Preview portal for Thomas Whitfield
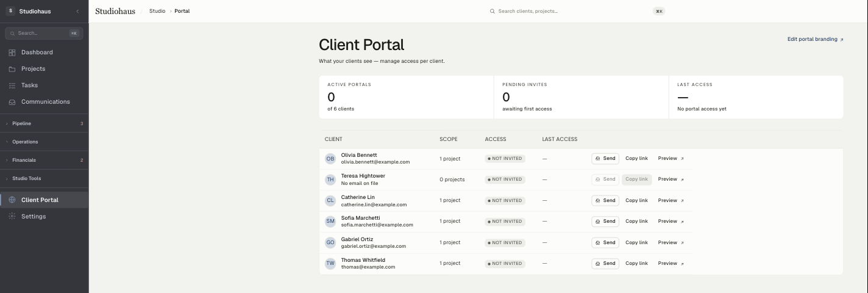This screenshot has width=868, height=293. (671, 263)
